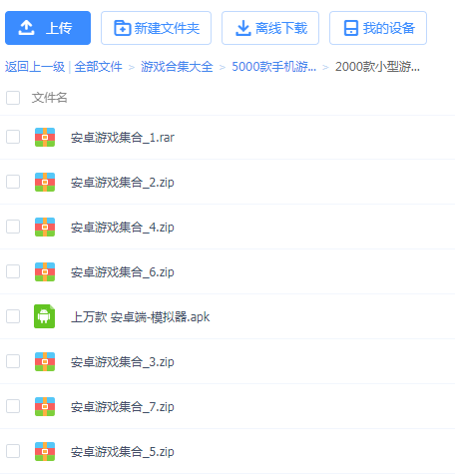Tick the checkbox for 安卓游戏集合_5.zip

(13, 451)
